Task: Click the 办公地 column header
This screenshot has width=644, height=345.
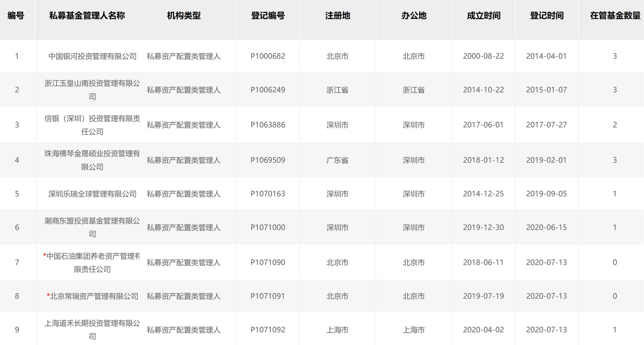Action: click(414, 16)
